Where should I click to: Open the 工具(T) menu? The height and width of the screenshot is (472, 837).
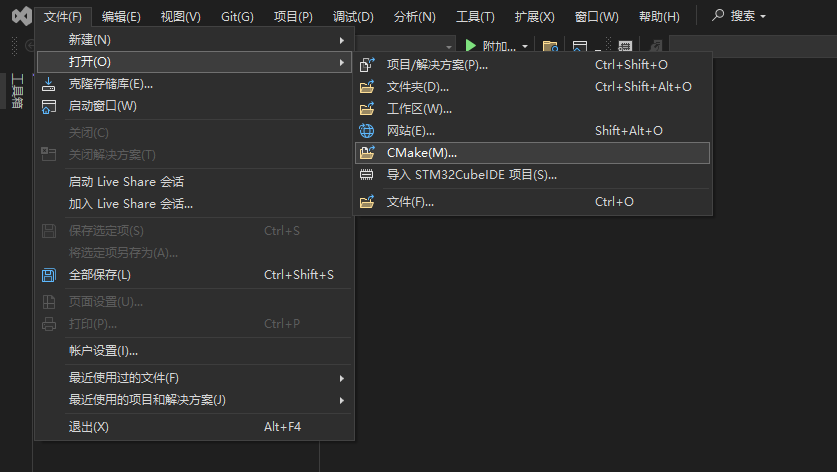coord(475,17)
